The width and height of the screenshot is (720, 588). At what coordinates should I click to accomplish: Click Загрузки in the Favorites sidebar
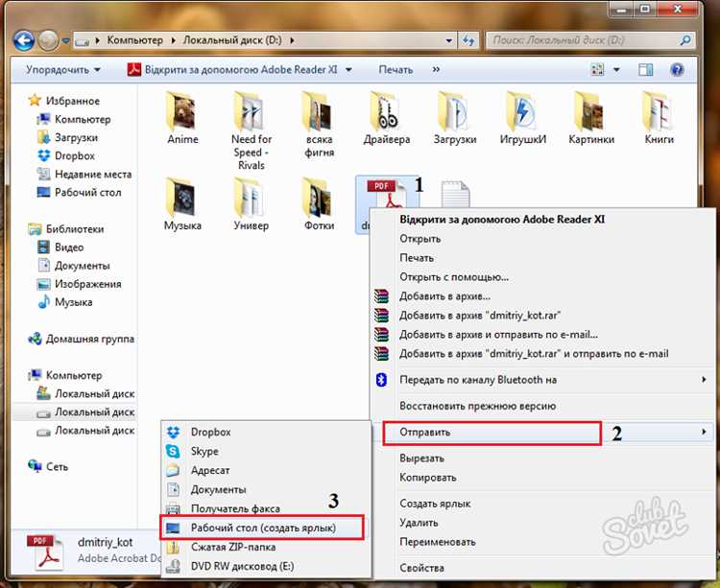click(76, 137)
